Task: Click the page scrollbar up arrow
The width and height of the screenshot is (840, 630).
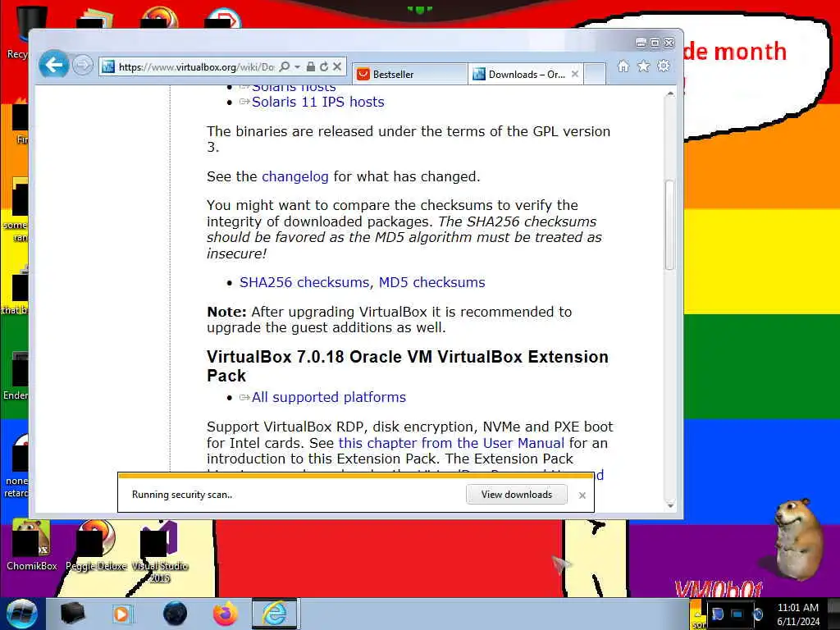Action: [x=669, y=94]
